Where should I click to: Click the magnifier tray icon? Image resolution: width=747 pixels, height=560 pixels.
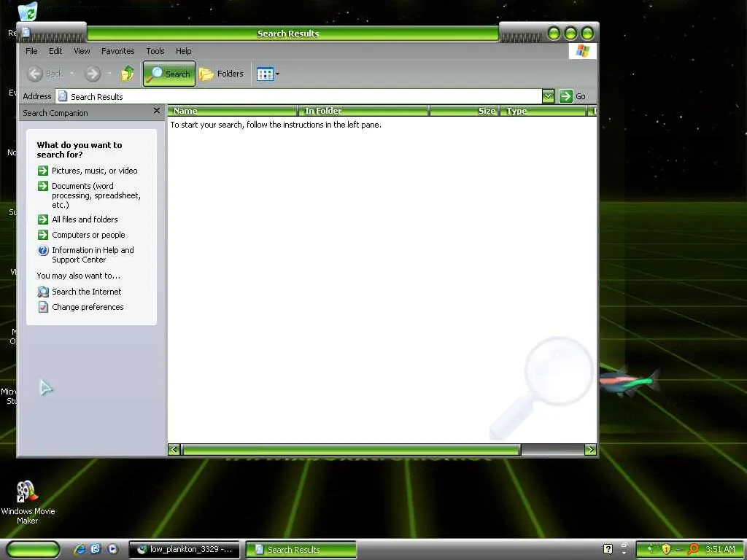693,550
